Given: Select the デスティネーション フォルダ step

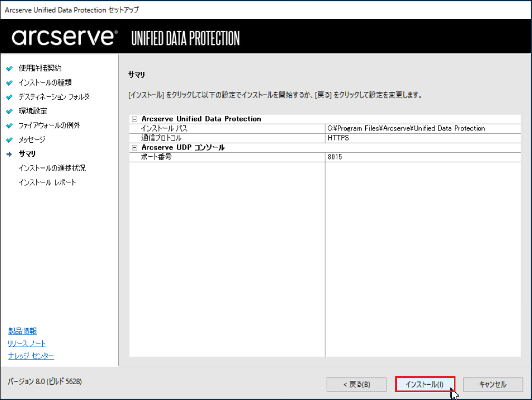Looking at the screenshot, I should [x=54, y=97].
